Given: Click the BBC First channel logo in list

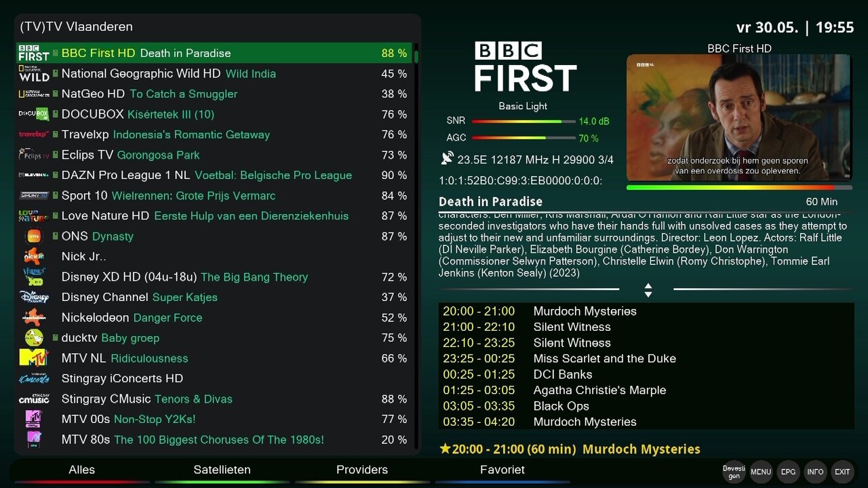Looking at the screenshot, I should tap(33, 53).
